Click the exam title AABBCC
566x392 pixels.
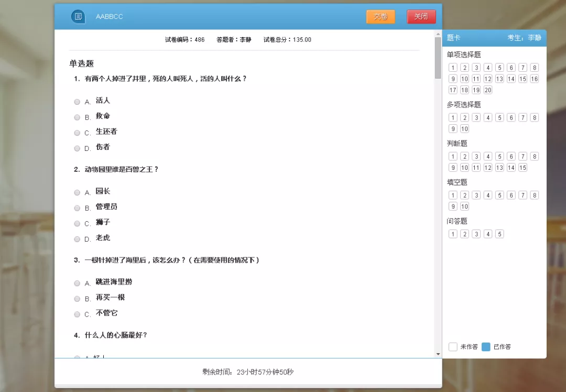point(110,17)
